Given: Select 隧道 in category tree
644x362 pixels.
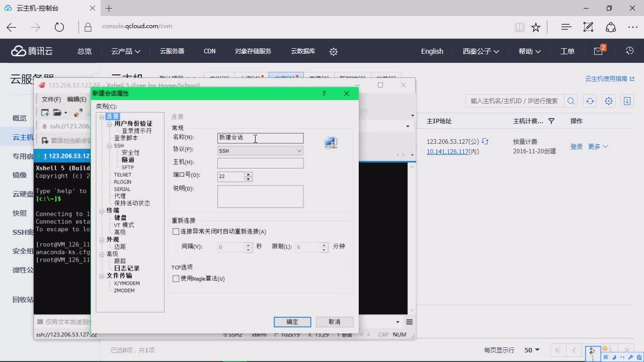Looking at the screenshot, I should click(128, 160).
